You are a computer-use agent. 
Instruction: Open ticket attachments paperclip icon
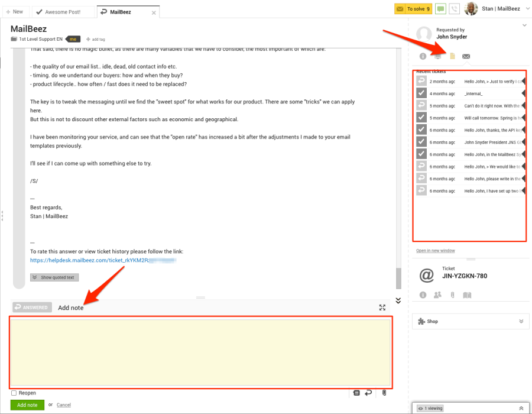click(452, 295)
